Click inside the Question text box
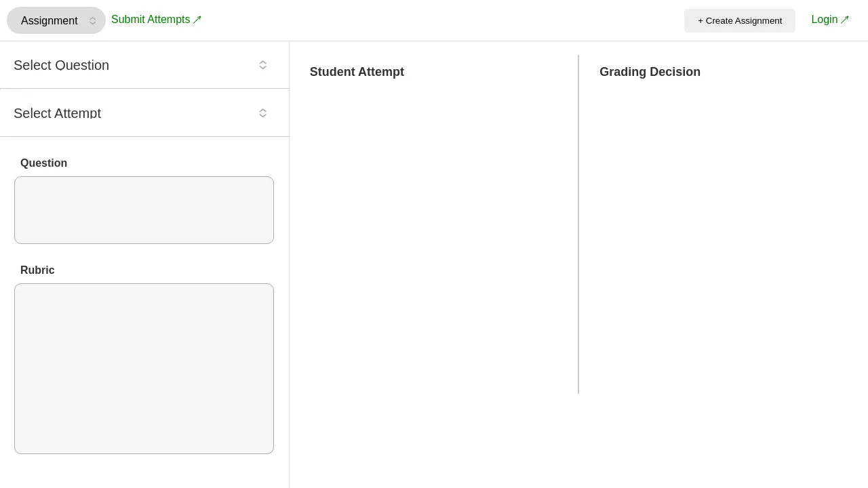The height and width of the screenshot is (488, 868). [x=144, y=210]
